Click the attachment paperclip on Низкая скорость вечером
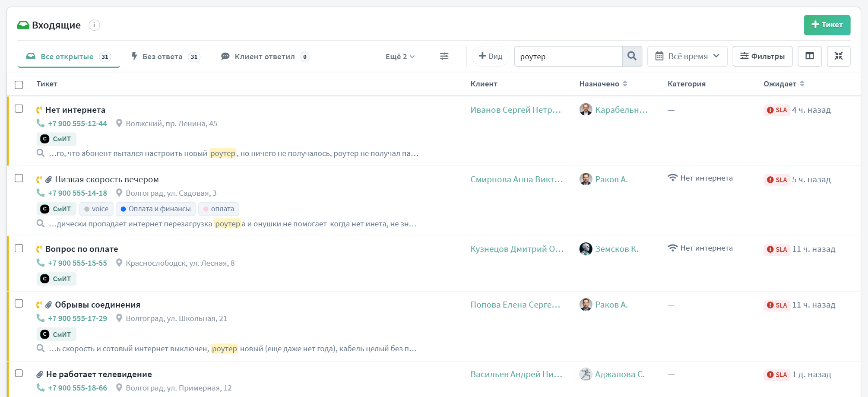Screen dimensions: 868x397 [49, 179]
